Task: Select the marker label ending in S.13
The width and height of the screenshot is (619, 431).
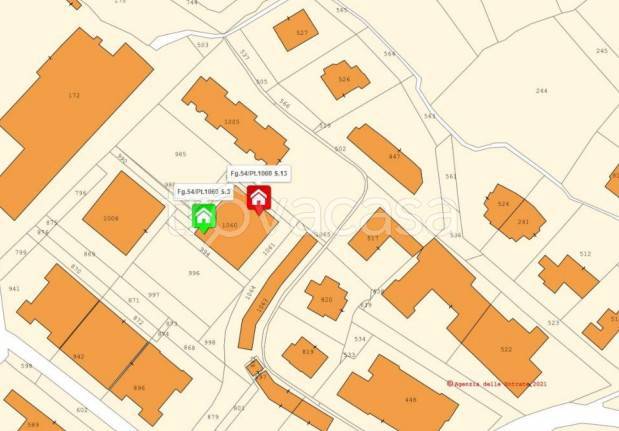Action: (x=259, y=174)
